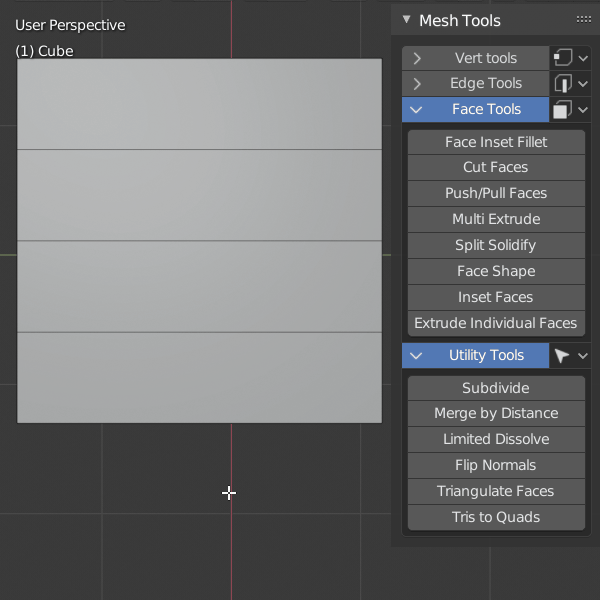Click the Mesh Tools panel drag grip dots
Screen dimensions: 600x600
pos(584,19)
